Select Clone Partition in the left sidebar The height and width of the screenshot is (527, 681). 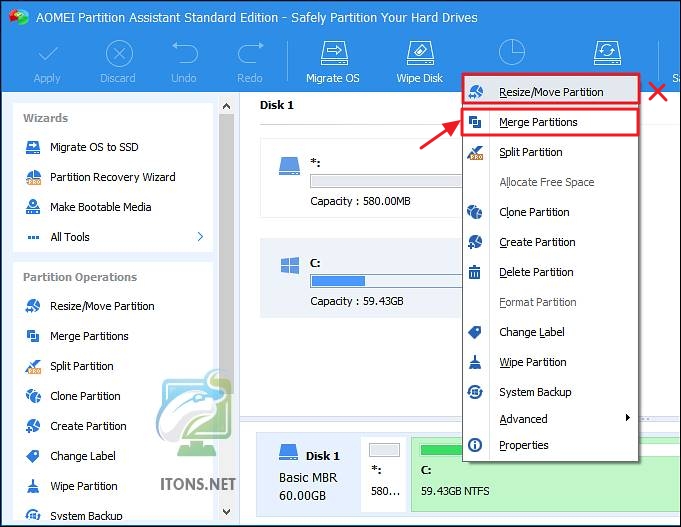[x=86, y=396]
